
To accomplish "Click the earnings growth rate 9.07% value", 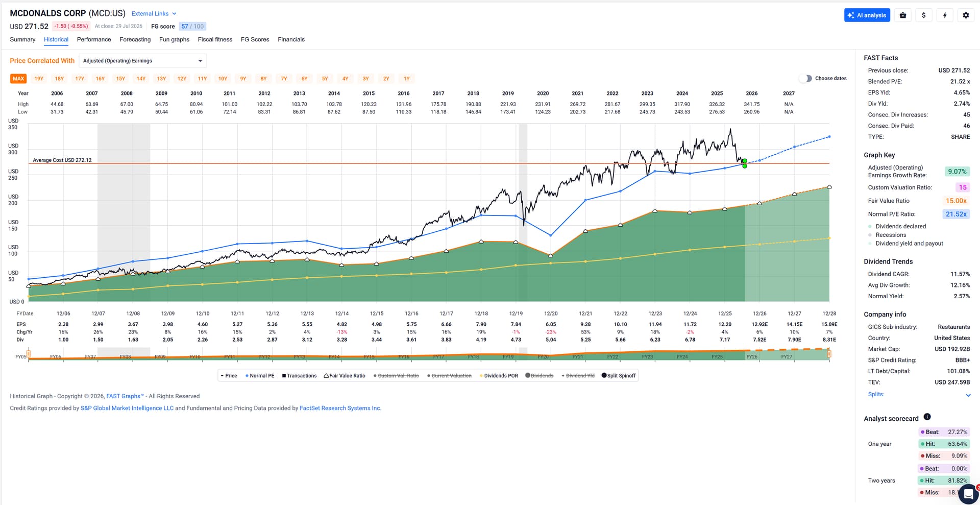I will click(957, 172).
